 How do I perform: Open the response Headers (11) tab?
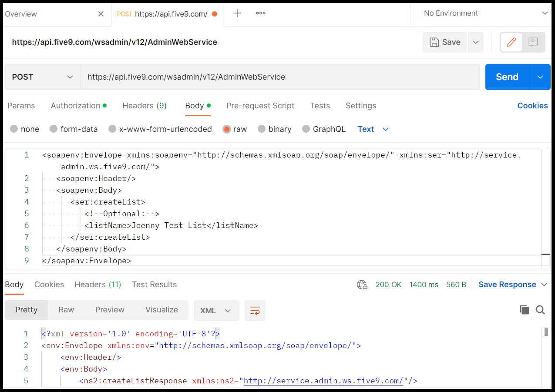[x=98, y=285]
